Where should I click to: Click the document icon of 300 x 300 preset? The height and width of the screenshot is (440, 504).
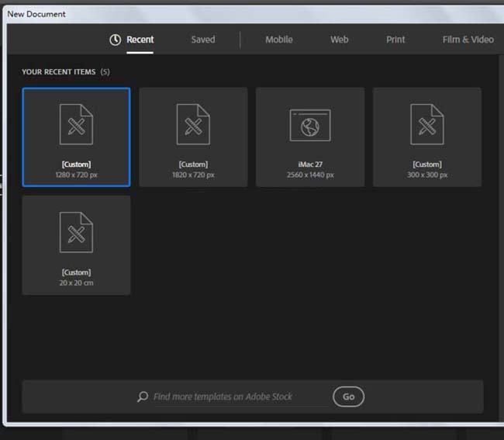(427, 125)
